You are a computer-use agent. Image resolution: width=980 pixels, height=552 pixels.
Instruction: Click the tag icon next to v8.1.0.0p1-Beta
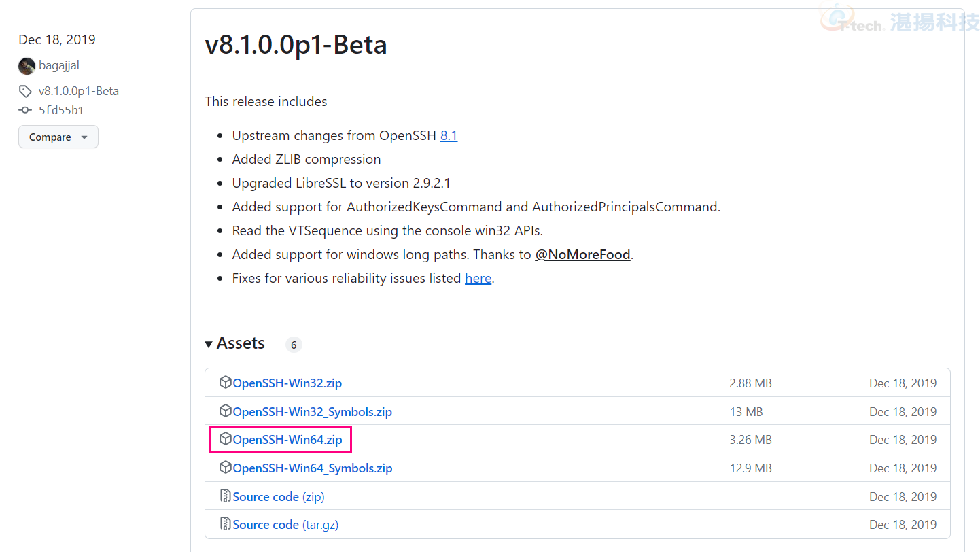click(x=25, y=91)
